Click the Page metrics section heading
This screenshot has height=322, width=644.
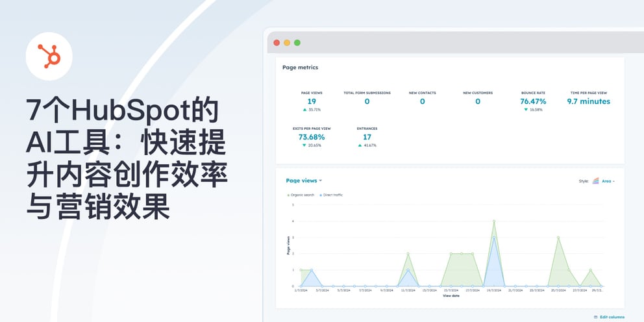tap(300, 68)
